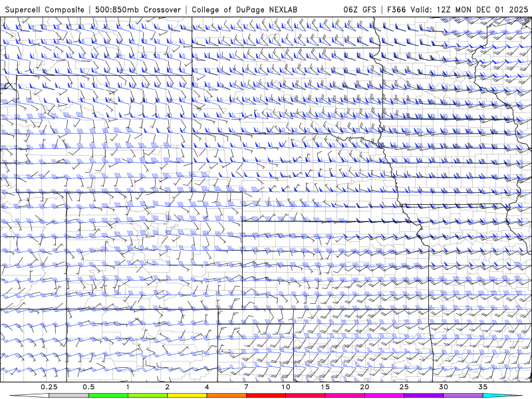Click the '06Z GFS' model run label
Screen dimensions: 532x399
point(360,9)
